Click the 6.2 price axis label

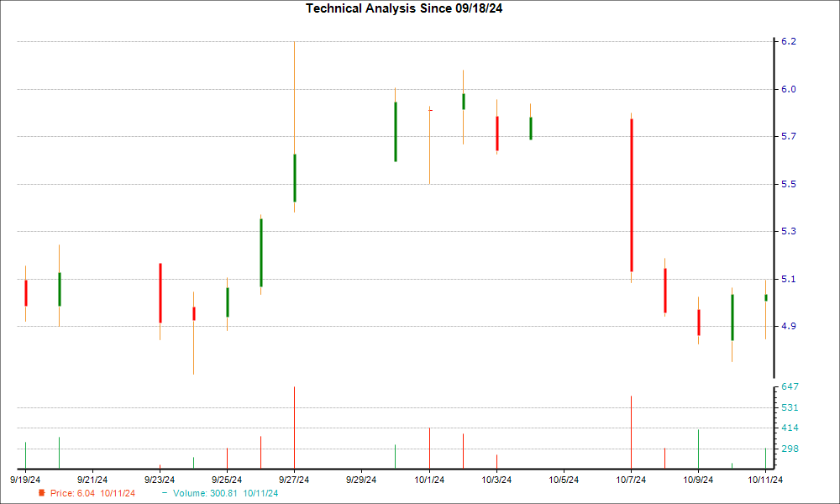789,42
